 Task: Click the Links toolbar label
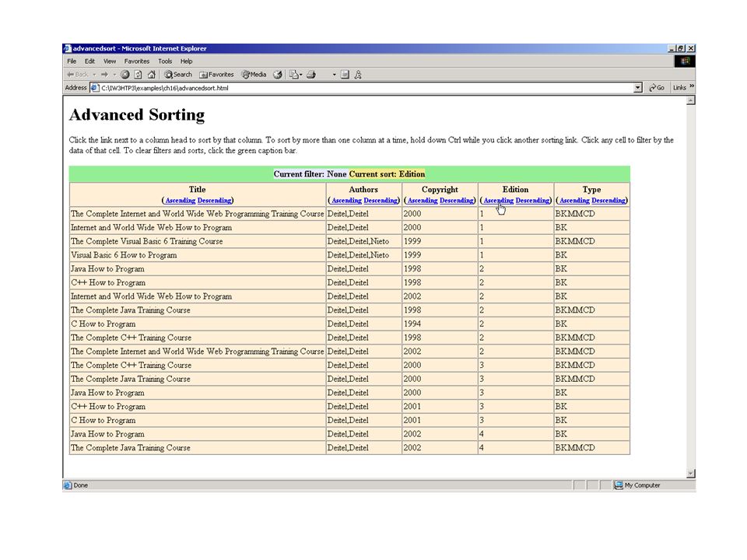coord(679,88)
